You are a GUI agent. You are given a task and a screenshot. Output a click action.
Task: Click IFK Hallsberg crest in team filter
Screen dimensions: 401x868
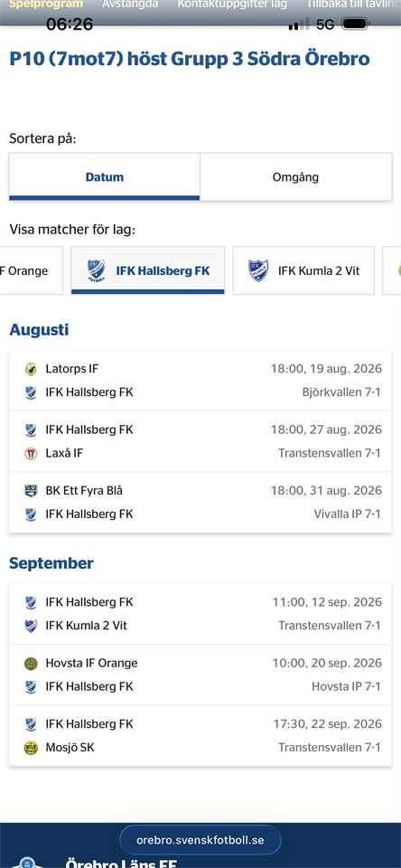pos(97,270)
